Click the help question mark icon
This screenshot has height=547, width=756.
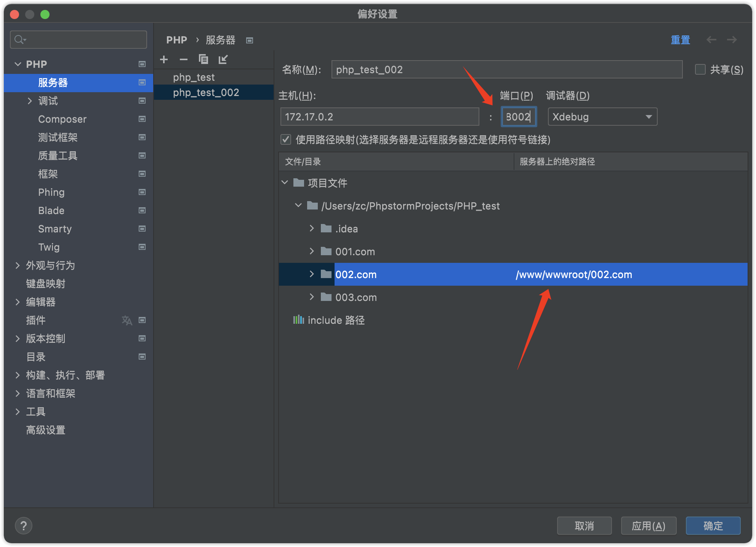(24, 526)
